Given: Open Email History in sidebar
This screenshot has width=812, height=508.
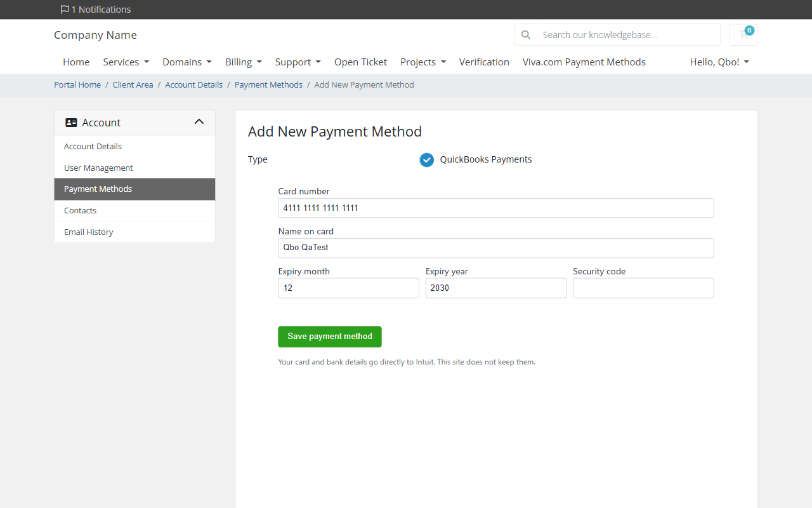Looking at the screenshot, I should click(x=134, y=232).
